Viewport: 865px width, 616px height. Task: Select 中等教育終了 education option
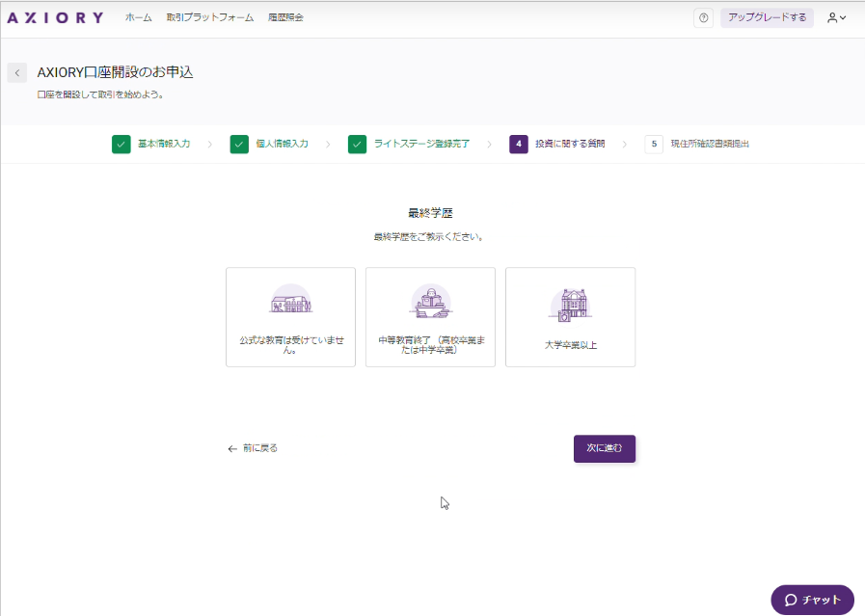[x=430, y=317]
